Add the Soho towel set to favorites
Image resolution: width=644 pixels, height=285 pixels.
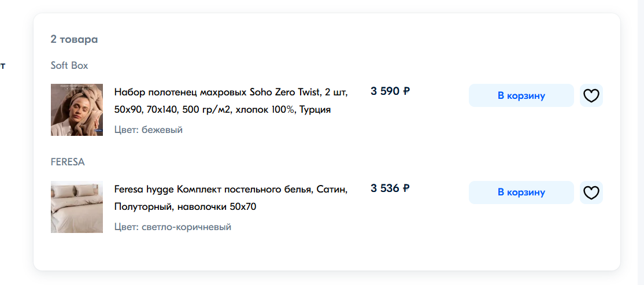(x=591, y=96)
